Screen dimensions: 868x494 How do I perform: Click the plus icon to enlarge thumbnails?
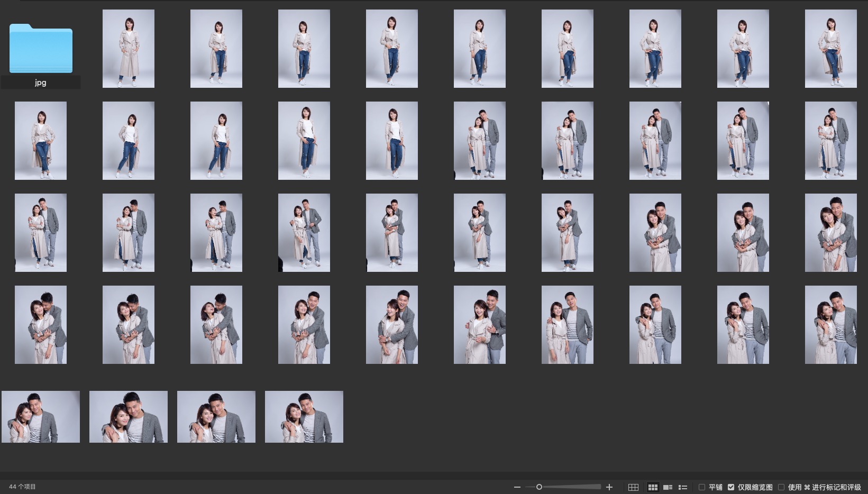click(x=609, y=487)
